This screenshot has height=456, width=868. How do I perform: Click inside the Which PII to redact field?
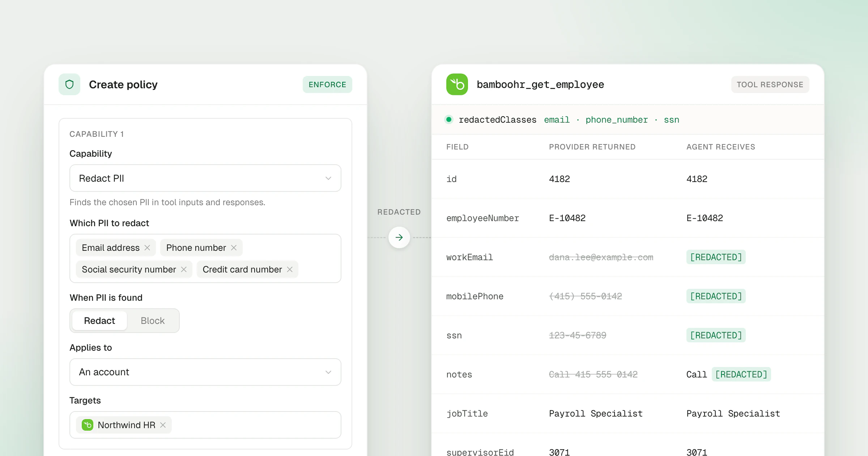pos(205,258)
